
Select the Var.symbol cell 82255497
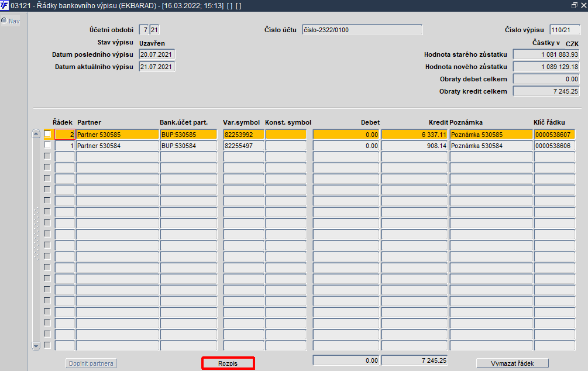click(243, 146)
